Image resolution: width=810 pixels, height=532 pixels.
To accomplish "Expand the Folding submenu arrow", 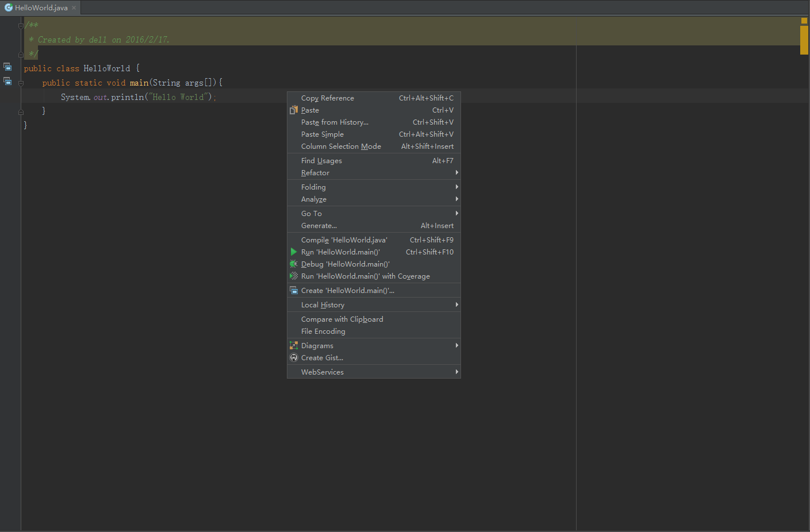I will 457,187.
